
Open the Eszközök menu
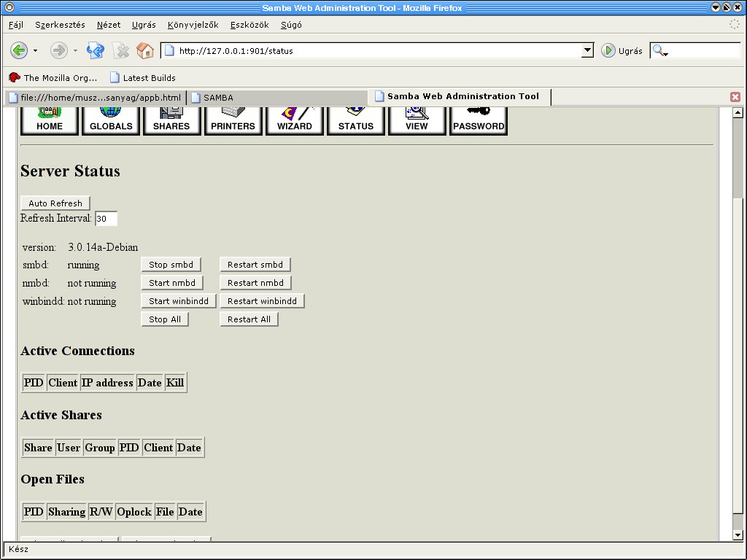coord(249,25)
